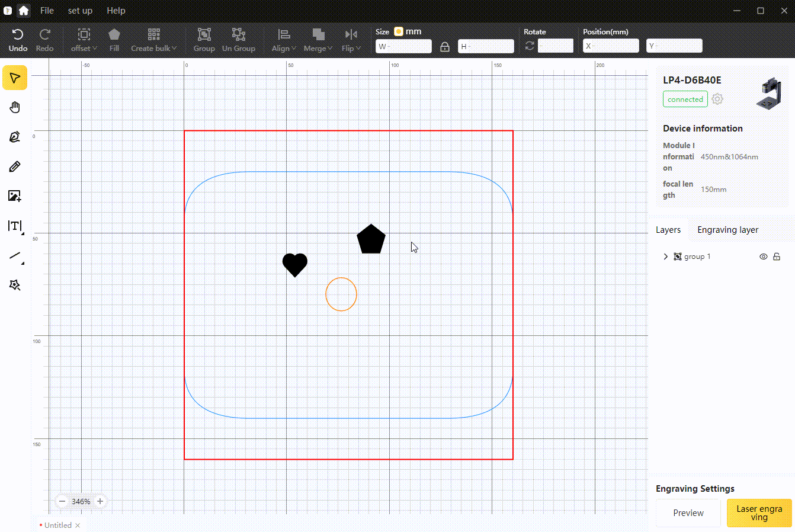Select the arrow selection tool
The height and width of the screenshot is (532, 795).
coord(15,78)
